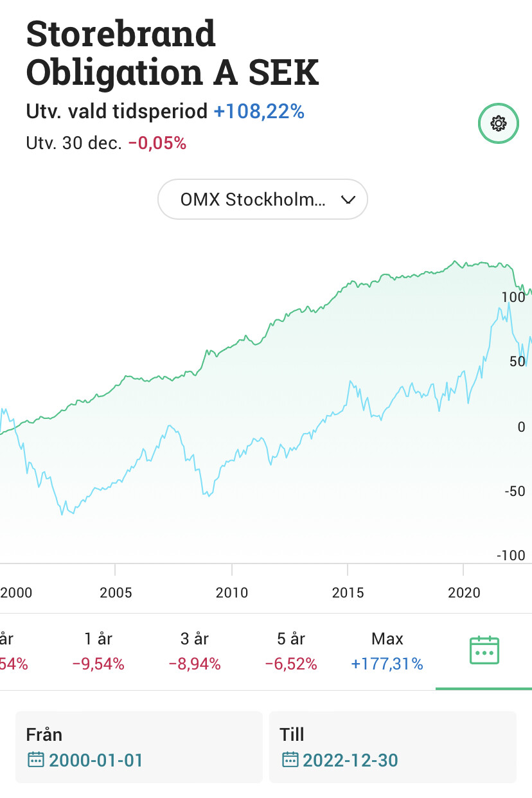Screen dimensions: 532x798
Task: Click the -0,05% daily change value
Action: pyautogui.click(x=157, y=143)
